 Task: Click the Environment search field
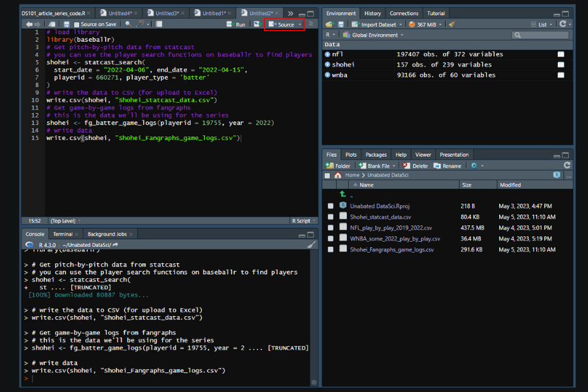pyautogui.click(x=540, y=35)
